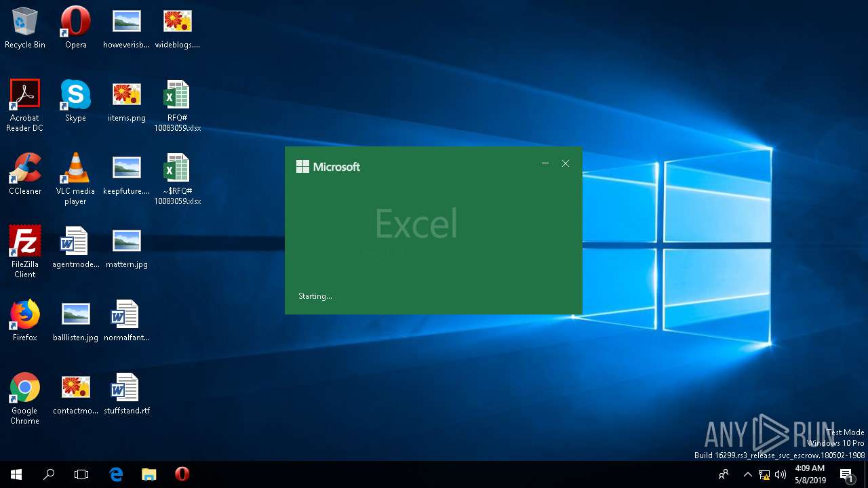Open the Action Center notifications
The width and height of the screenshot is (868, 488).
846,474
